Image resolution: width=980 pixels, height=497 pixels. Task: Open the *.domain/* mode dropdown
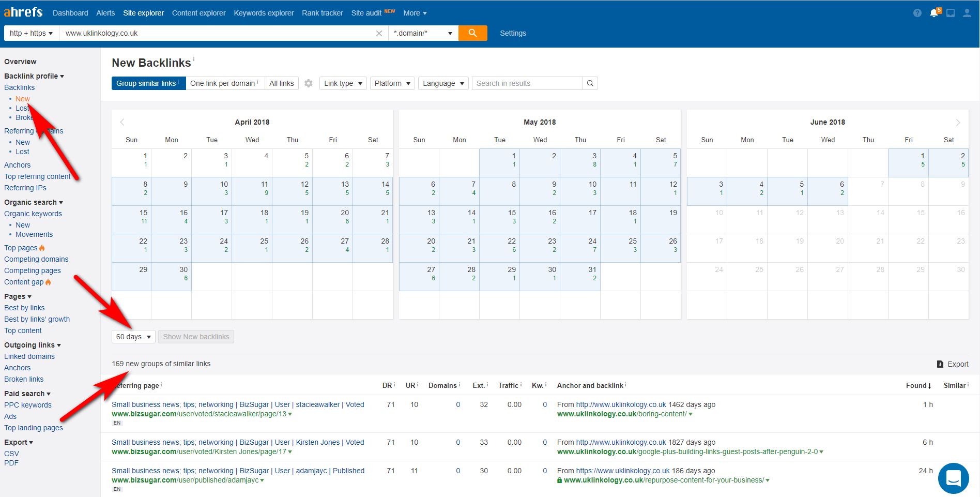[x=423, y=33]
